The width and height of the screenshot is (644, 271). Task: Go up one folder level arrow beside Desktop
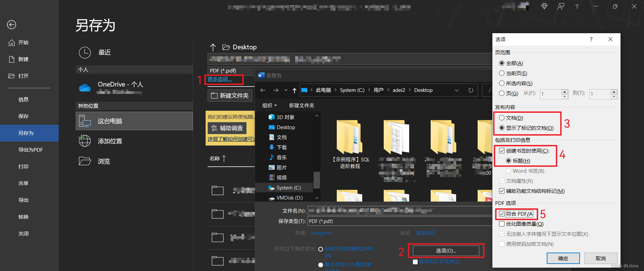213,47
